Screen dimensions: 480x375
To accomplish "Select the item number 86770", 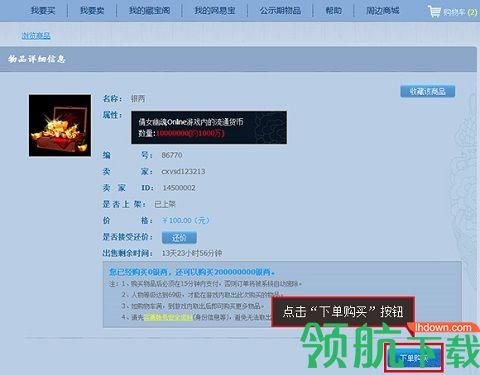I will point(172,155).
